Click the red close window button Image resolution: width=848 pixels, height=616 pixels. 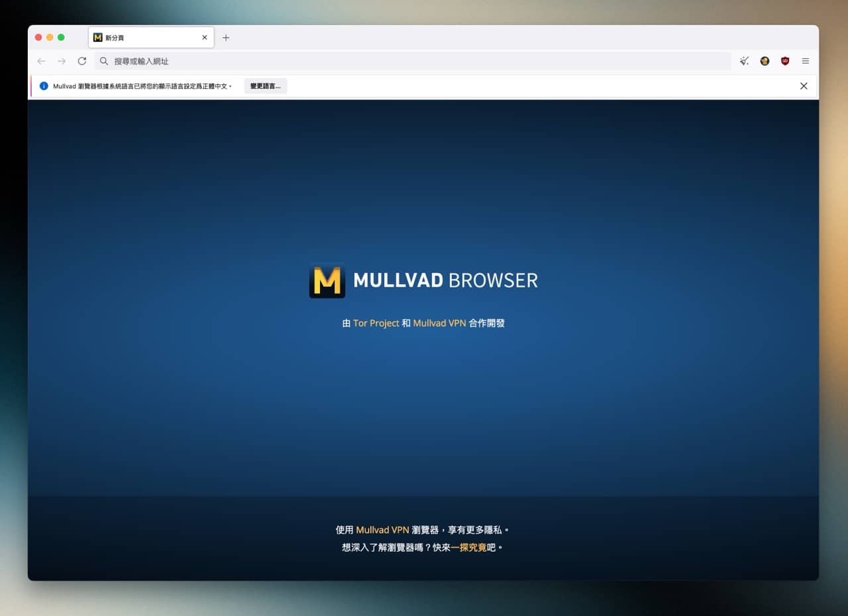click(38, 38)
